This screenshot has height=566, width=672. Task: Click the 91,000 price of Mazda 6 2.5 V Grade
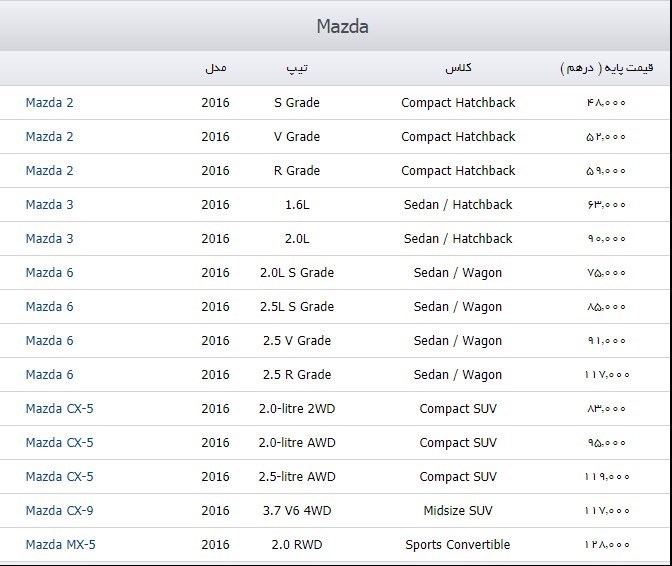[x=607, y=341]
